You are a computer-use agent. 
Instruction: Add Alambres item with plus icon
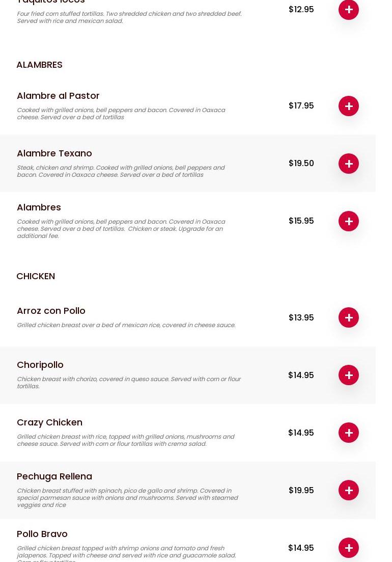(348, 221)
